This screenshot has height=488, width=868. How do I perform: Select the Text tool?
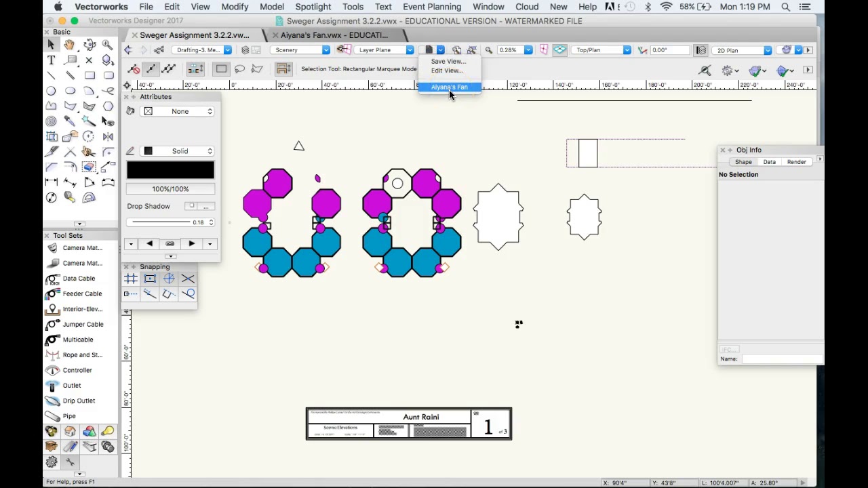(51, 60)
